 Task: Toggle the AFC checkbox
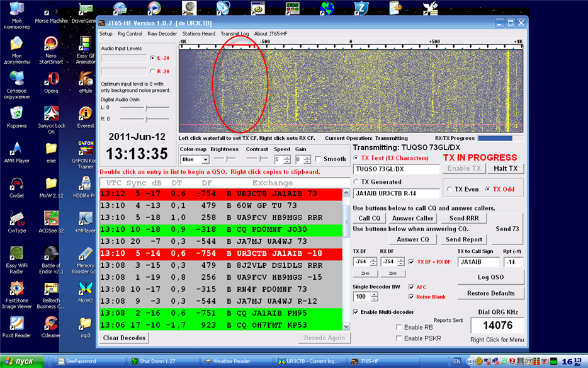tap(411, 287)
